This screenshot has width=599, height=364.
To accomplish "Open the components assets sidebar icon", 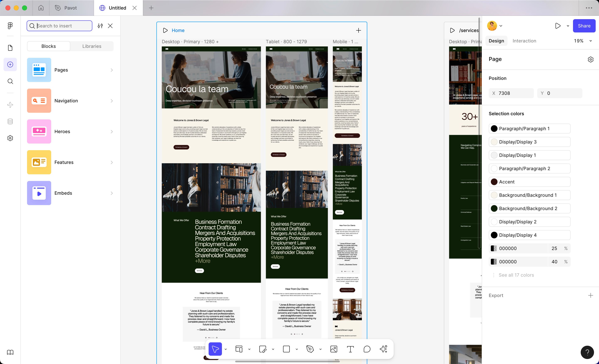I will point(10,105).
